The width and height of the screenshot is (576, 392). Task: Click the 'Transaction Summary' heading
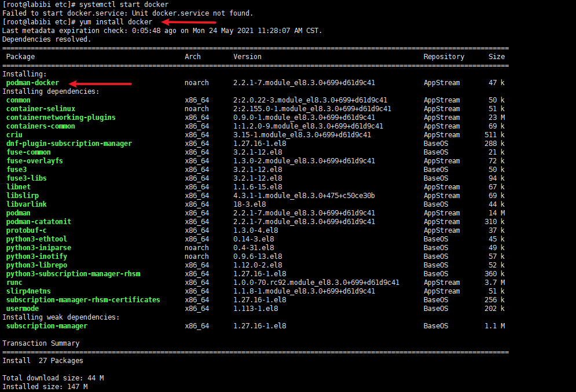(41, 343)
